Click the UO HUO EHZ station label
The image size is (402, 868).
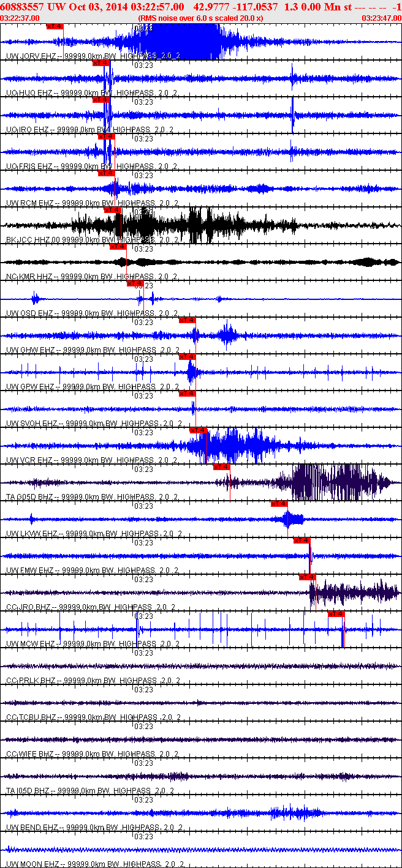pos(29,92)
